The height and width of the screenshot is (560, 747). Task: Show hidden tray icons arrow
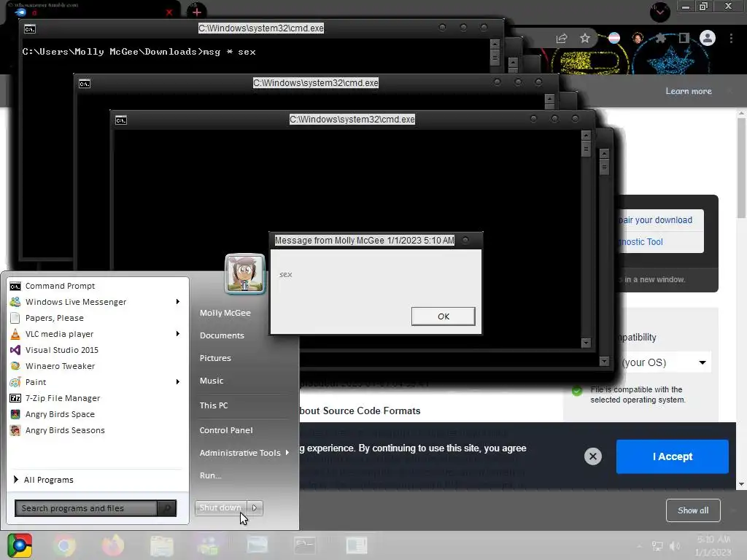coord(640,546)
